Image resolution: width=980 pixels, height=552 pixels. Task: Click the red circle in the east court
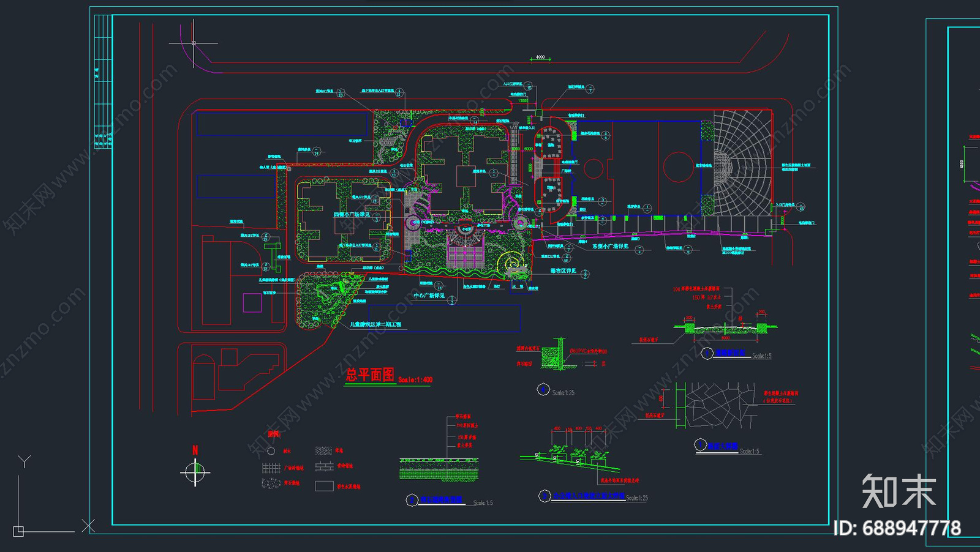pos(679,167)
